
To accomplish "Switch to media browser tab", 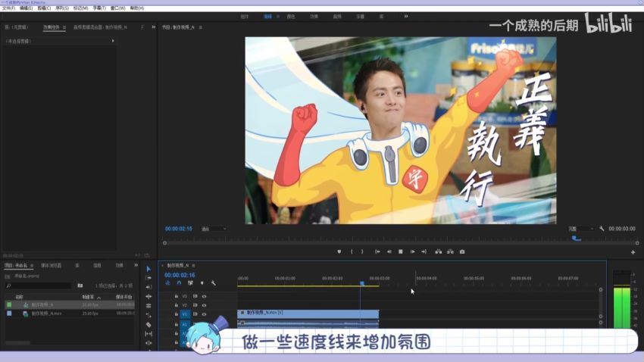I will (x=51, y=266).
